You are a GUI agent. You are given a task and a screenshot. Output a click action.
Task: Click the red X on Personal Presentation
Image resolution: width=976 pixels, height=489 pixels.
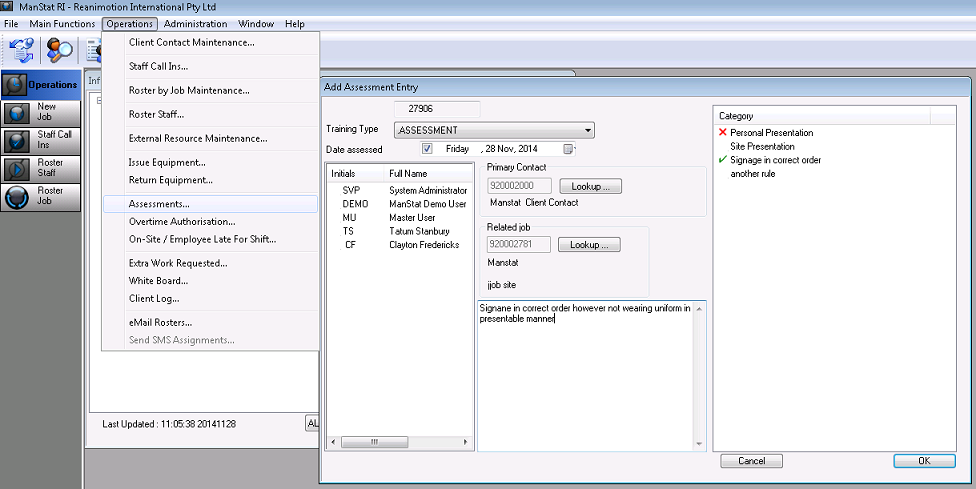point(723,133)
